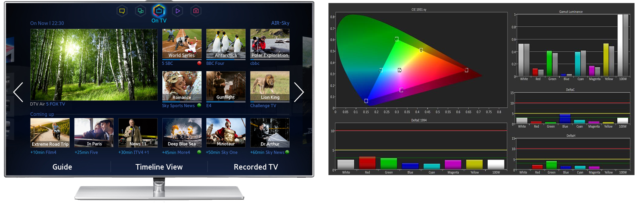This screenshot has height=204, width=644.
Task: Open the green Apps hub icon
Action: [x=140, y=11]
